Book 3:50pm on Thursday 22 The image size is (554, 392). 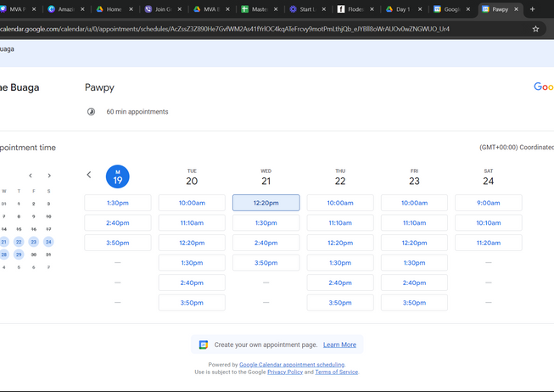click(x=340, y=303)
